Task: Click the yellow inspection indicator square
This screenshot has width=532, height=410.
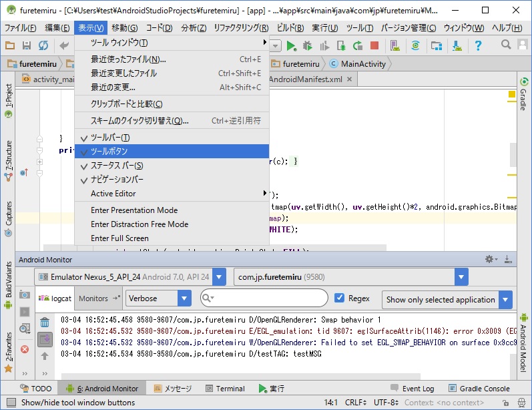Action: (x=512, y=94)
